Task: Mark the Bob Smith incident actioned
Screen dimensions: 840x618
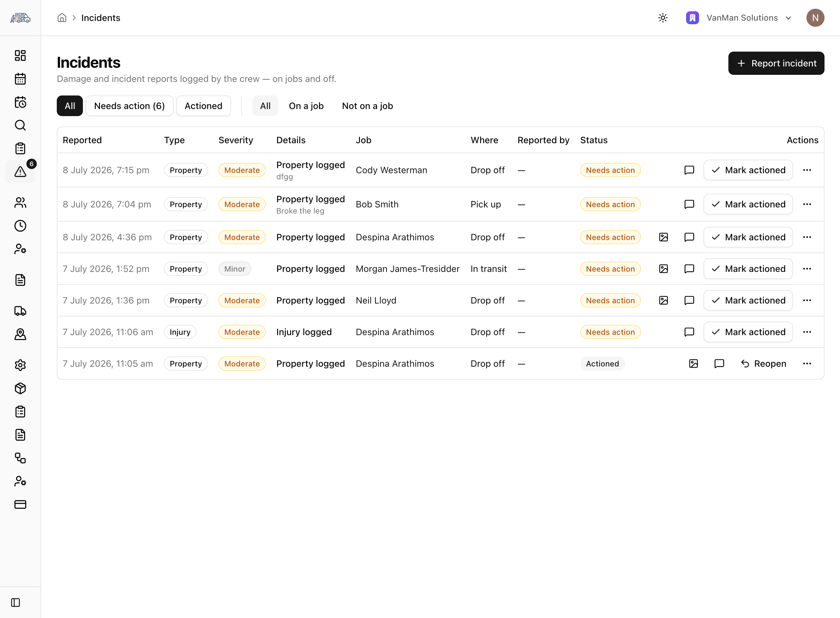Action: pos(748,204)
